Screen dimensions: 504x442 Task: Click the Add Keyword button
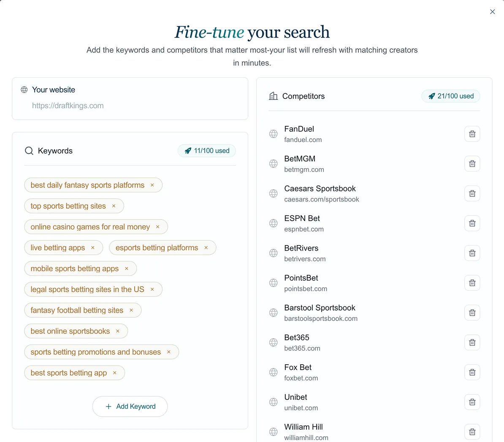(130, 406)
